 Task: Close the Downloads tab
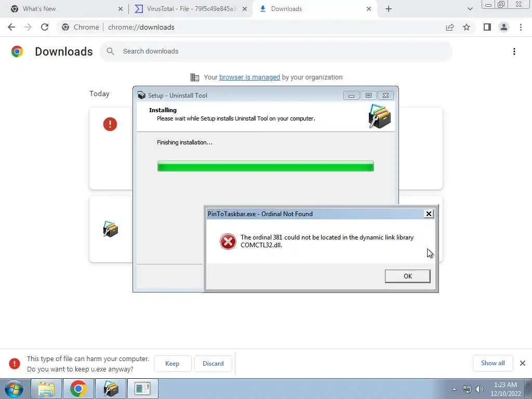(x=369, y=9)
